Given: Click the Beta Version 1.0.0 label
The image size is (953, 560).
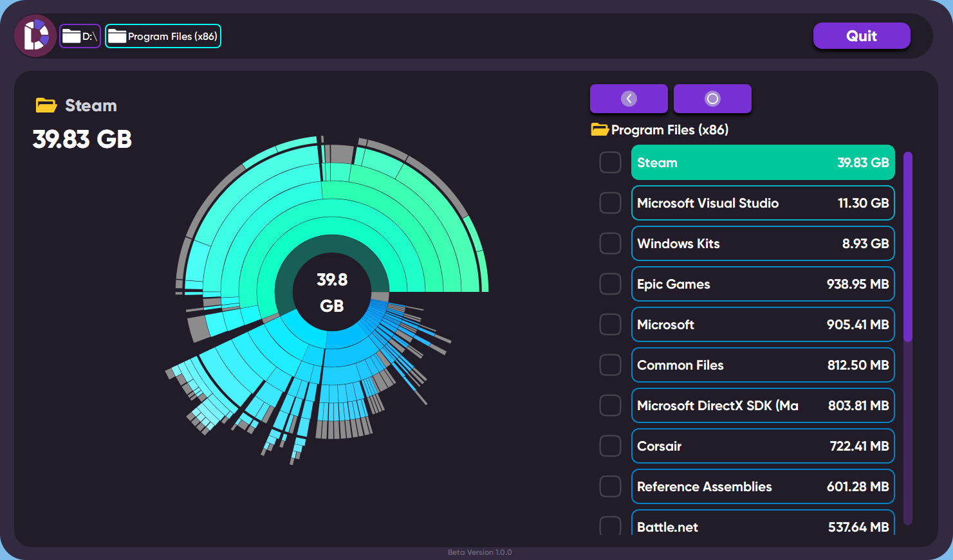Looking at the screenshot, I should pos(480,552).
